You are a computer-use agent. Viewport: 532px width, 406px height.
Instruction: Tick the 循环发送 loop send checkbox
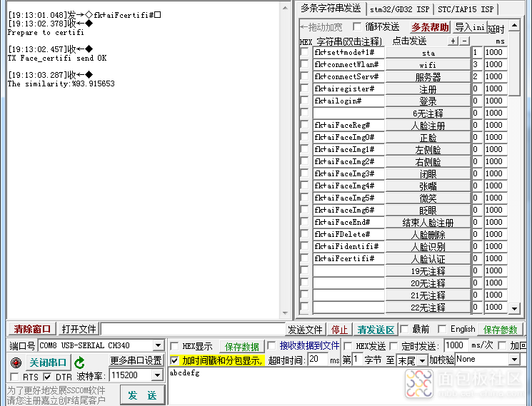357,26
